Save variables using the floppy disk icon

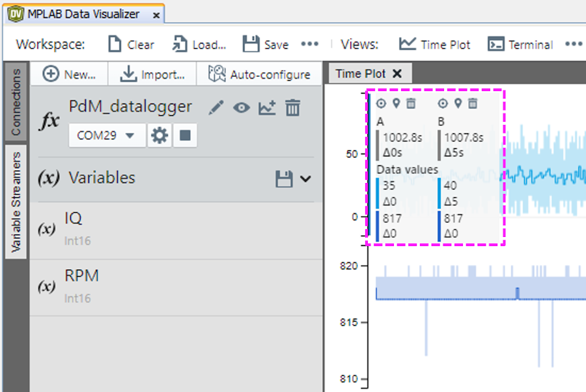tap(284, 179)
